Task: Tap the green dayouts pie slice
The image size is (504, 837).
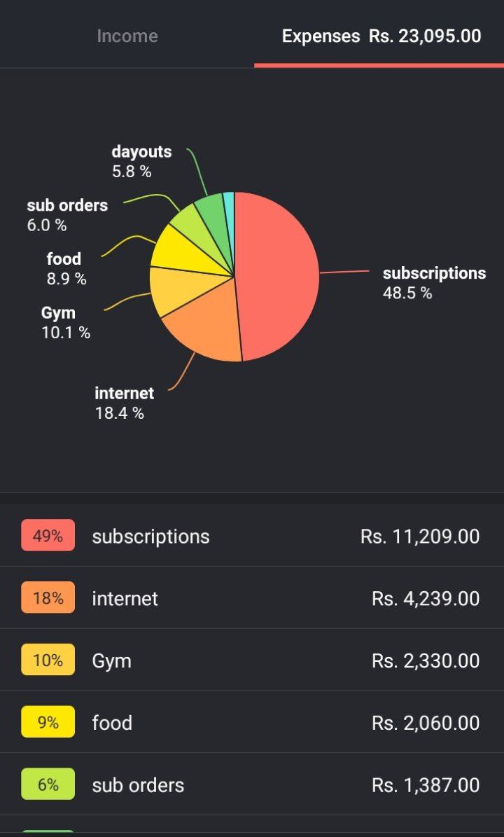Action: pos(212,214)
